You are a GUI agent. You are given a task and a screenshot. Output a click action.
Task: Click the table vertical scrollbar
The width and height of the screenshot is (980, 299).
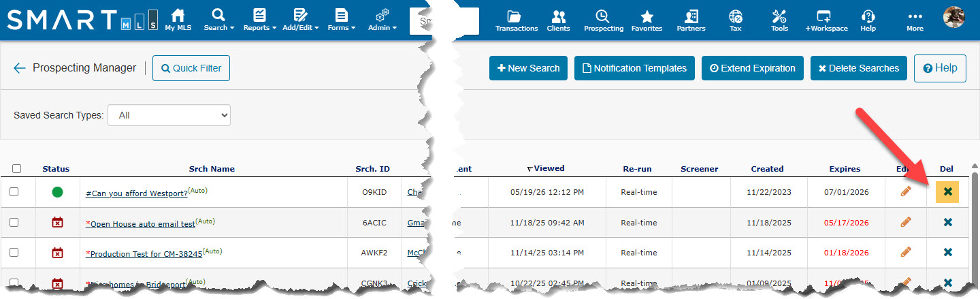(974, 225)
